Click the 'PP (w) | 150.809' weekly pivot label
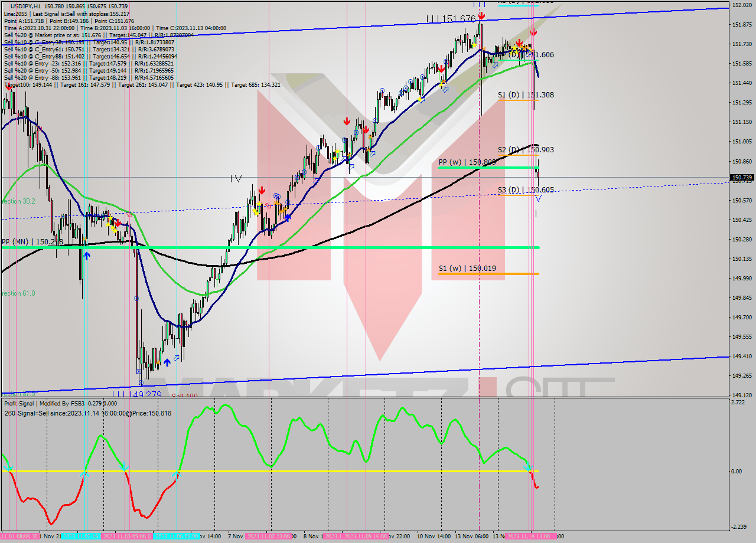756x543 pixels. (467, 162)
